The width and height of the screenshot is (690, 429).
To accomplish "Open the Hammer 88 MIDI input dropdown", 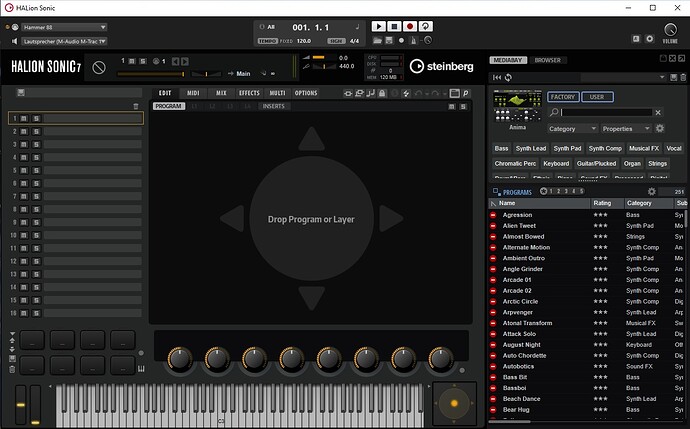I will point(64,27).
